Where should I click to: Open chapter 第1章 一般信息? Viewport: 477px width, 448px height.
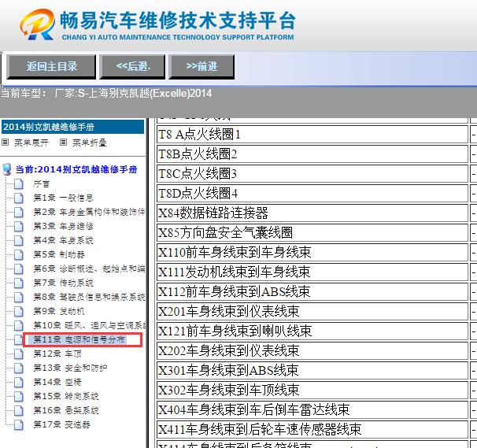[63, 198]
